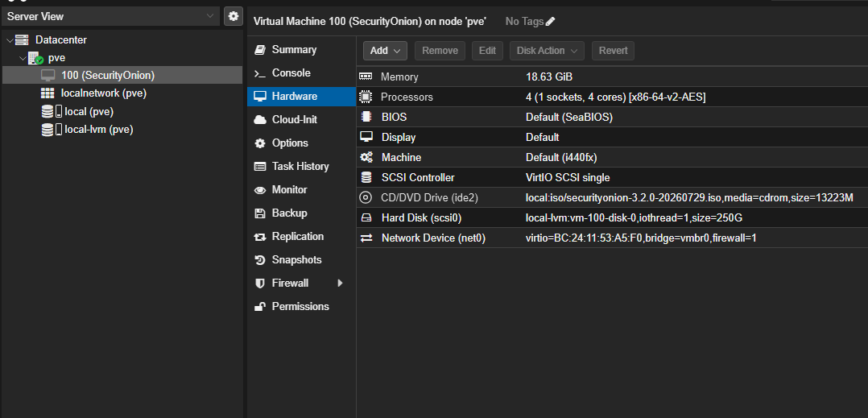This screenshot has height=418, width=868.
Task: Click the Permissions tab label
Action: click(300, 306)
